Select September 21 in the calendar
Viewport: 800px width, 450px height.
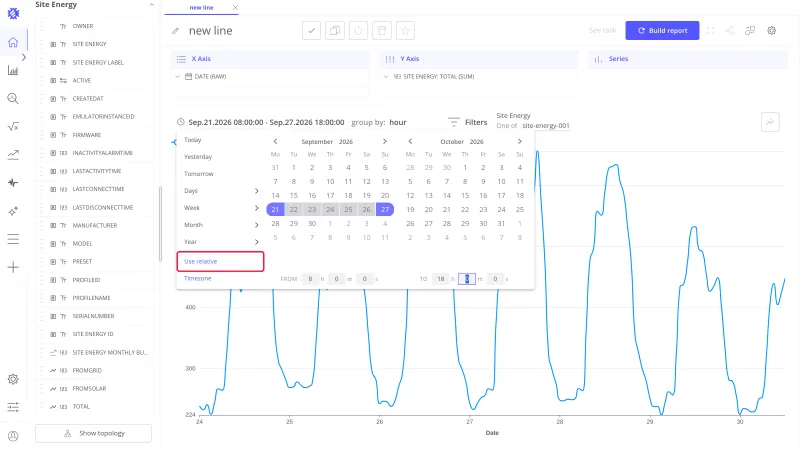click(276, 210)
